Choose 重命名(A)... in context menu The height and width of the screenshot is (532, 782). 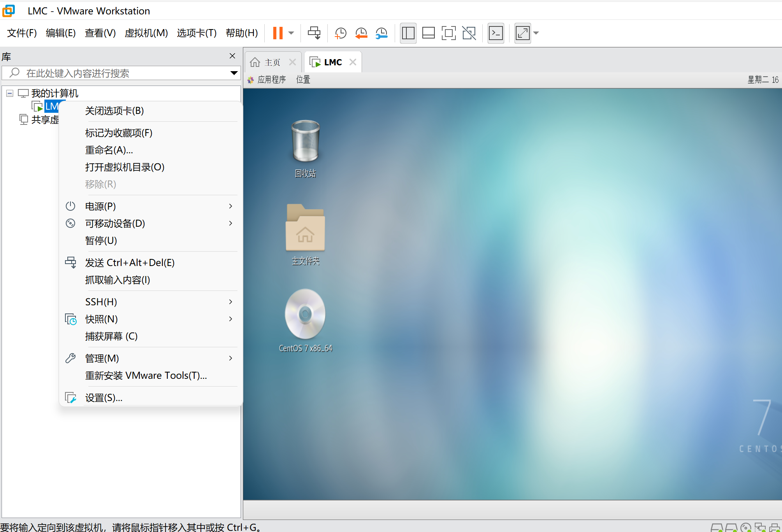coord(150,150)
